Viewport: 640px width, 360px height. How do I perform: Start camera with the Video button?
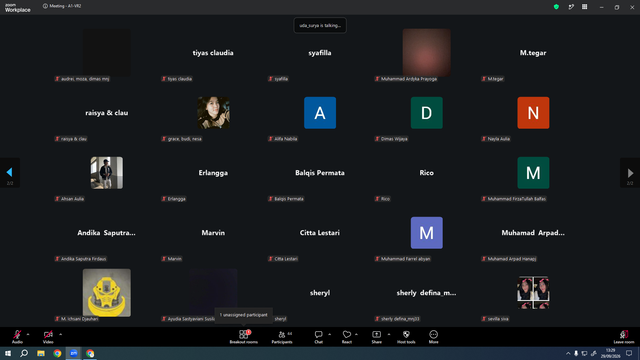click(48, 337)
